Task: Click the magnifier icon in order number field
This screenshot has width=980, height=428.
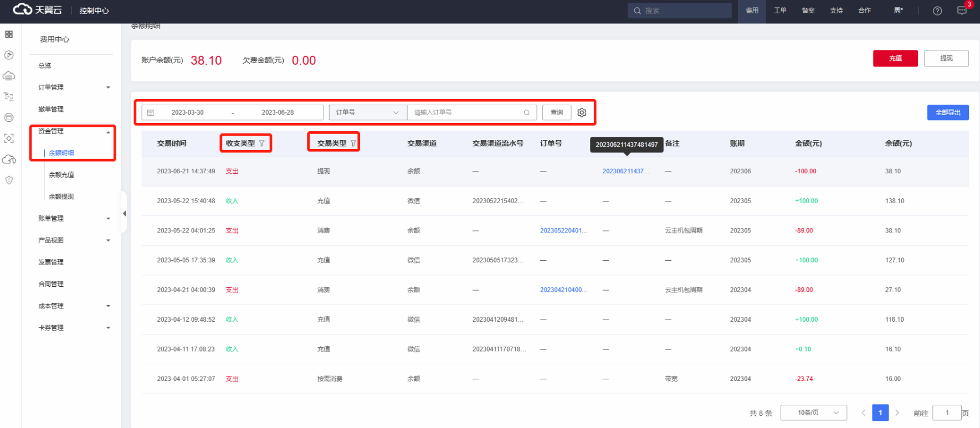Action: [526, 112]
